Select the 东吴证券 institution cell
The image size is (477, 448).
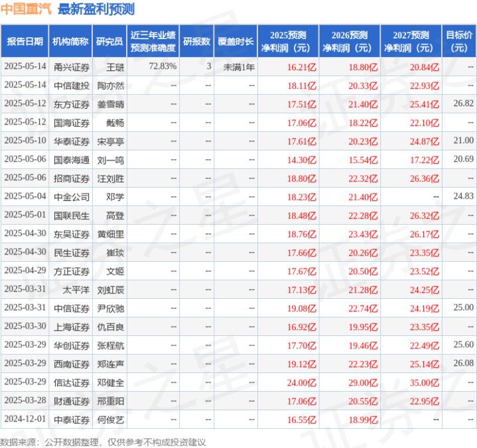[72, 234]
